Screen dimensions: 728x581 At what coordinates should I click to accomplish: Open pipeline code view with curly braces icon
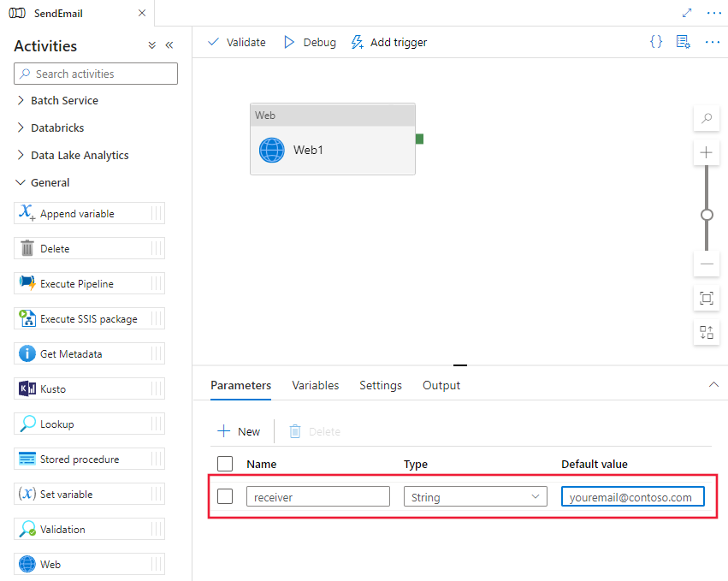(655, 41)
